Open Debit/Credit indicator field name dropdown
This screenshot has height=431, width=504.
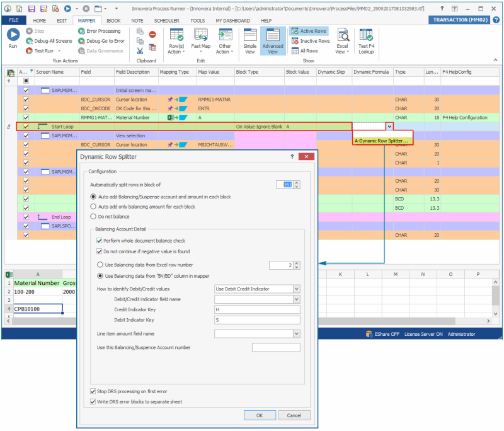[x=296, y=299]
